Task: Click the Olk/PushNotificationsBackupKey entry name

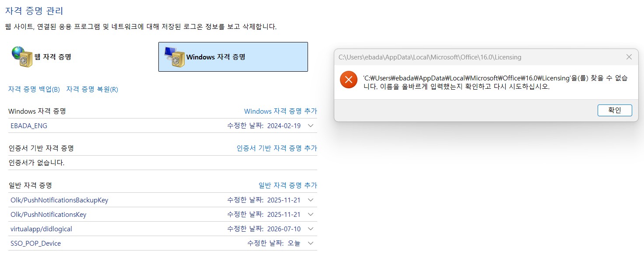Action: coord(59,200)
